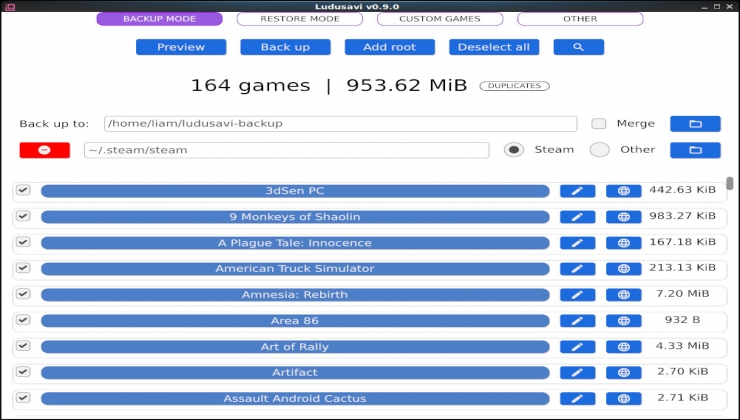Expand the Amnesia: Rebirth row
The height and width of the screenshot is (420, 740).
(295, 294)
